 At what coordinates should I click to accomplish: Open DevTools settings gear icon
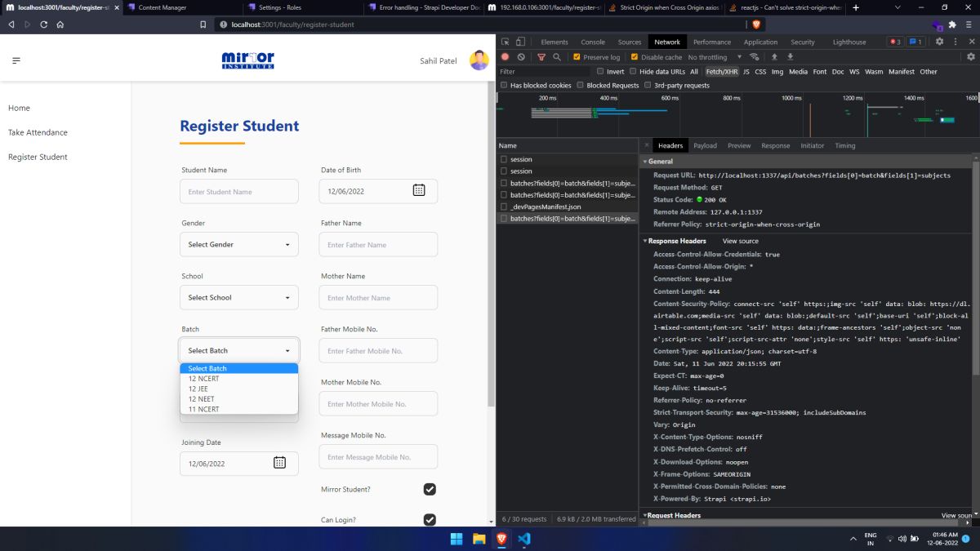(x=939, y=42)
